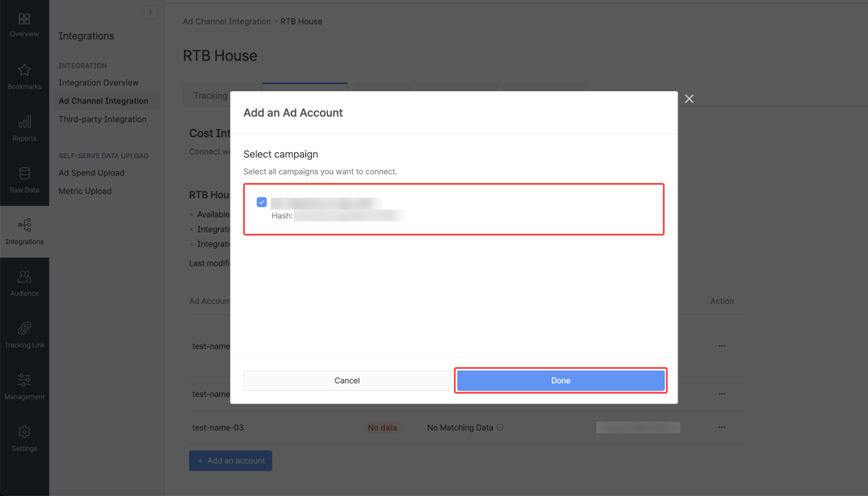Go to Bookmarks in the left navigation

(x=24, y=77)
